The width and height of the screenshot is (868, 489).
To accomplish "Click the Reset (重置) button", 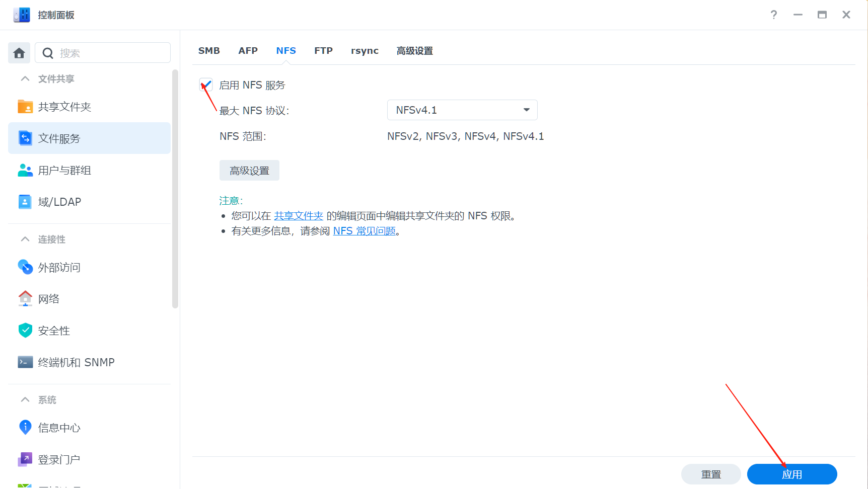I will click(711, 474).
